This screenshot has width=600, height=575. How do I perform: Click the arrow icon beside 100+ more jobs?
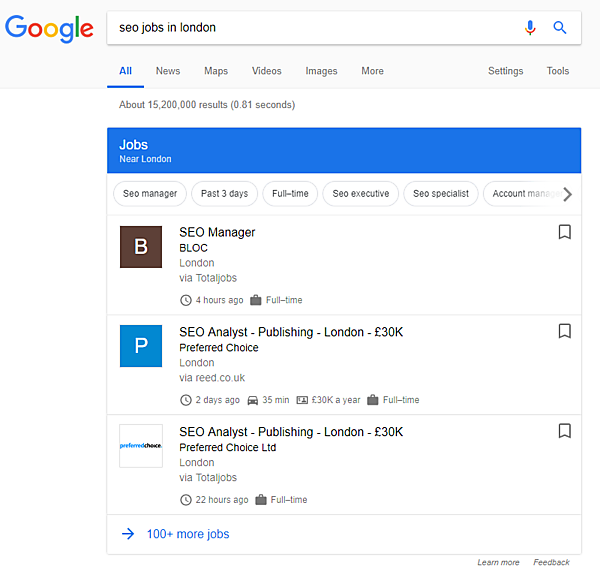[128, 534]
